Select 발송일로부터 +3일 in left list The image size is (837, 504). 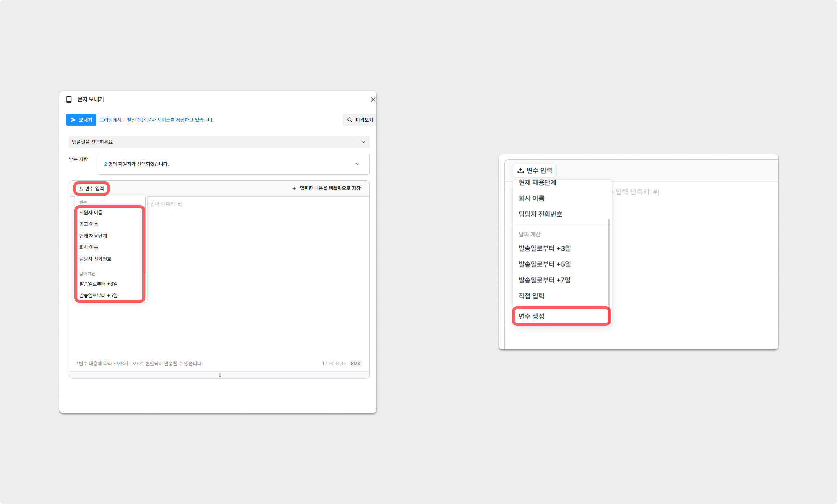click(x=99, y=284)
